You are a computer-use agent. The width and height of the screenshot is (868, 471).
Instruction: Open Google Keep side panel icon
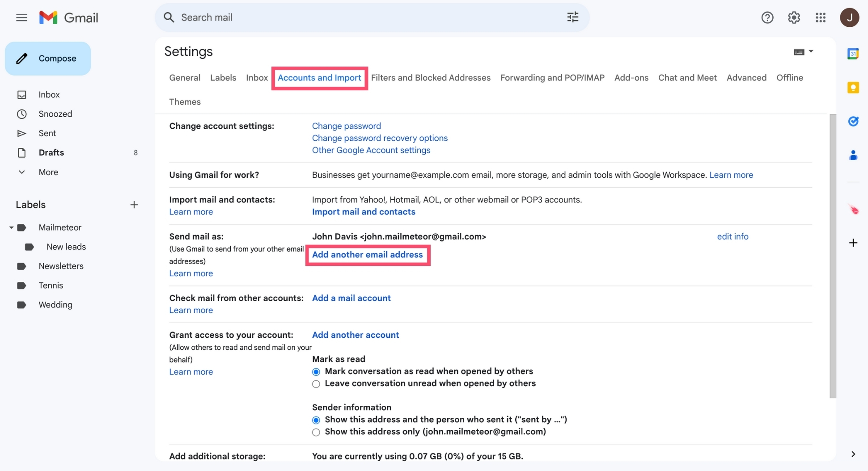coord(853,87)
